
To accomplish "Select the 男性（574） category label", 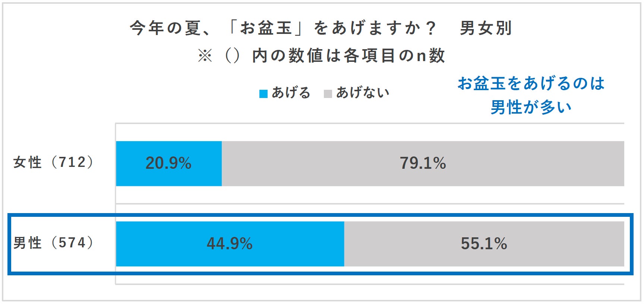I will pos(53,243).
